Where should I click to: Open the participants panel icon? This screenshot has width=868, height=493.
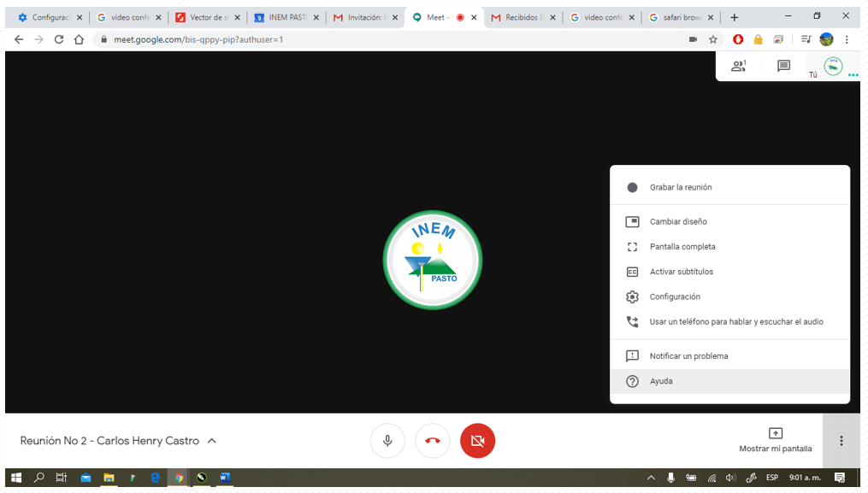tap(739, 67)
